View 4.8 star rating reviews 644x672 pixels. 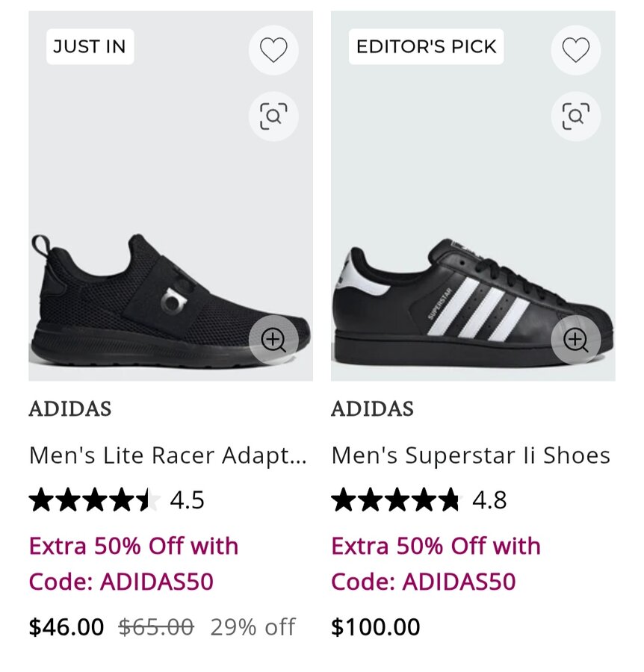pos(418,500)
